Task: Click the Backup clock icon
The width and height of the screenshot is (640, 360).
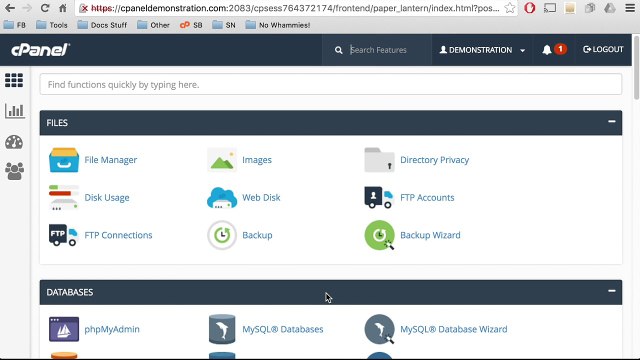Action: [222, 235]
